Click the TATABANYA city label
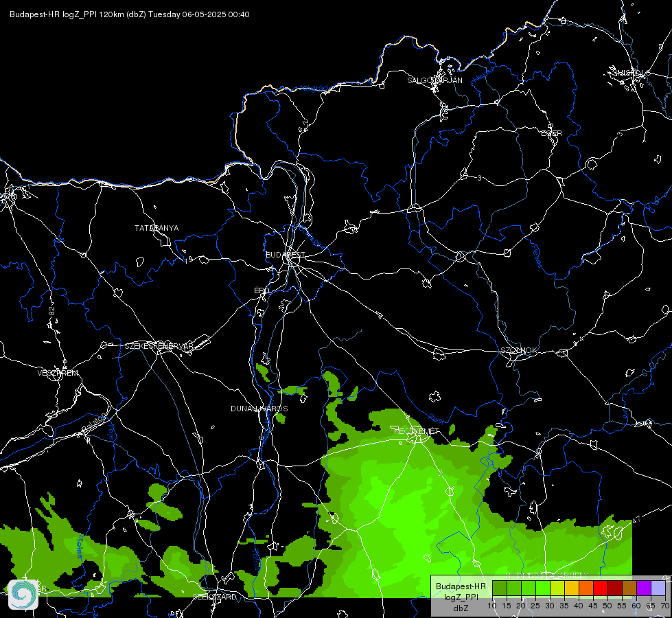This screenshot has height=618, width=672. (x=157, y=228)
